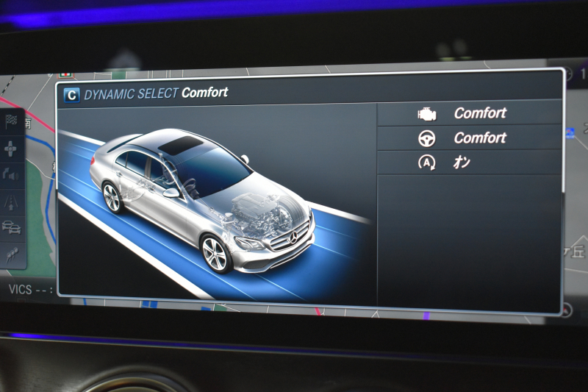Tap the VICS status label
This screenshot has height=392, width=588.
(21, 289)
